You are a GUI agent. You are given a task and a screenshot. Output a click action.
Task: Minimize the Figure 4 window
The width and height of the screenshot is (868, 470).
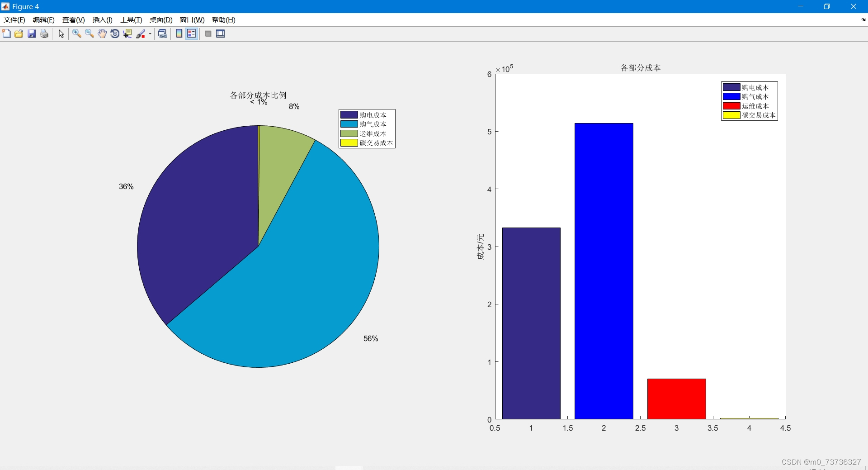(801, 6)
